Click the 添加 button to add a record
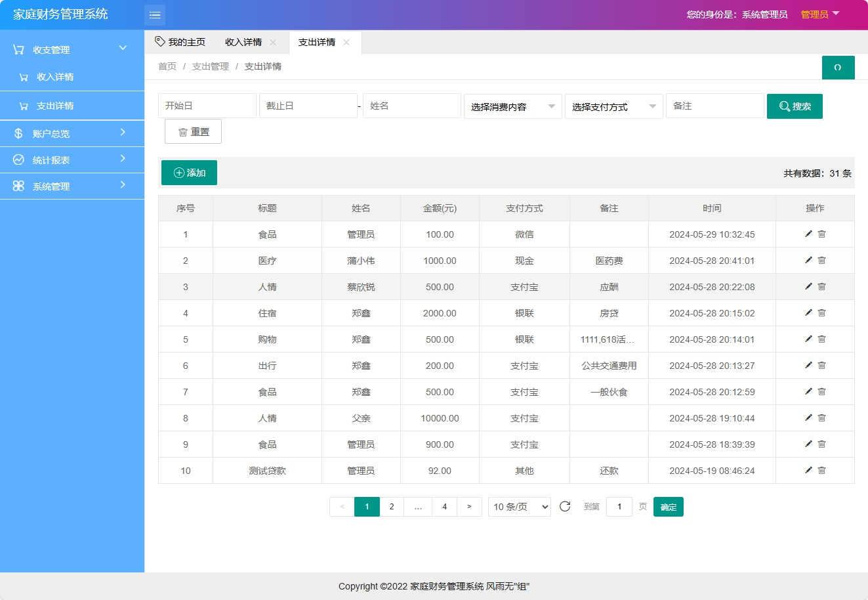Screen dimensions: 868x600 click(189, 173)
